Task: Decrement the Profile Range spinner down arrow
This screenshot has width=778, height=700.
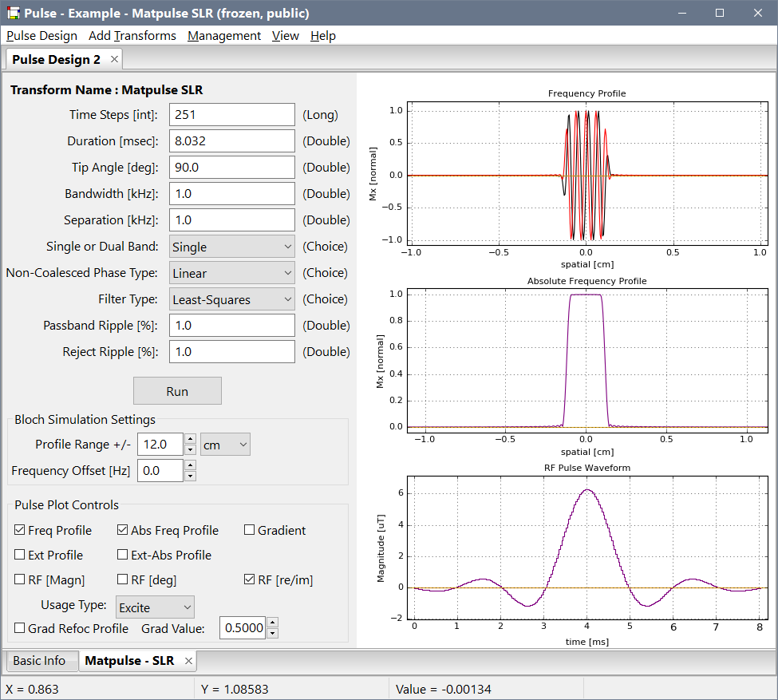Action: 190,450
